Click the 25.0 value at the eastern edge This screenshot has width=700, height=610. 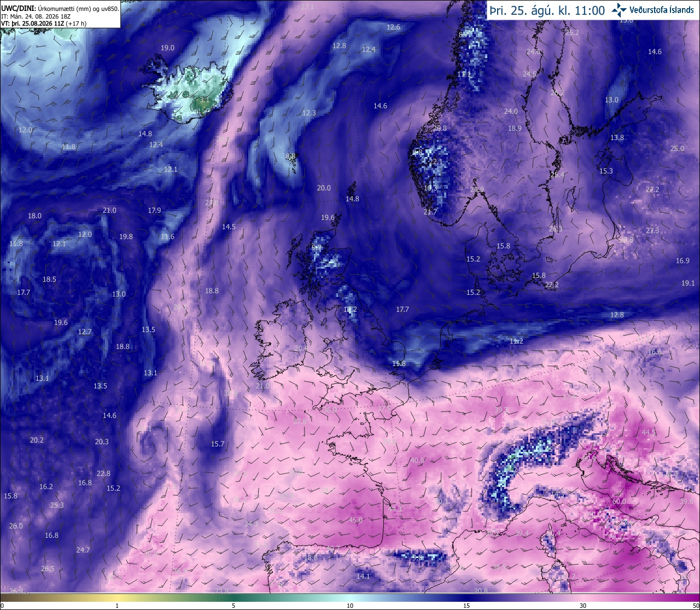[677, 148]
